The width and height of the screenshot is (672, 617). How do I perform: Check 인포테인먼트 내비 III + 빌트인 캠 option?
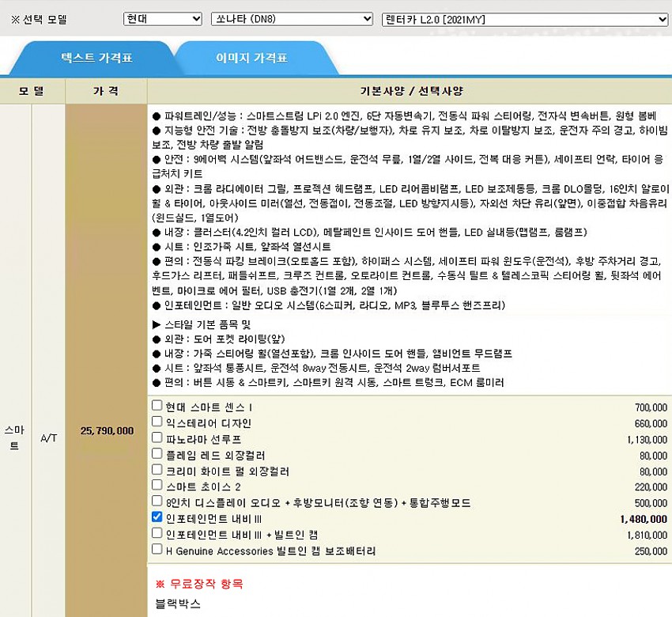tap(157, 533)
